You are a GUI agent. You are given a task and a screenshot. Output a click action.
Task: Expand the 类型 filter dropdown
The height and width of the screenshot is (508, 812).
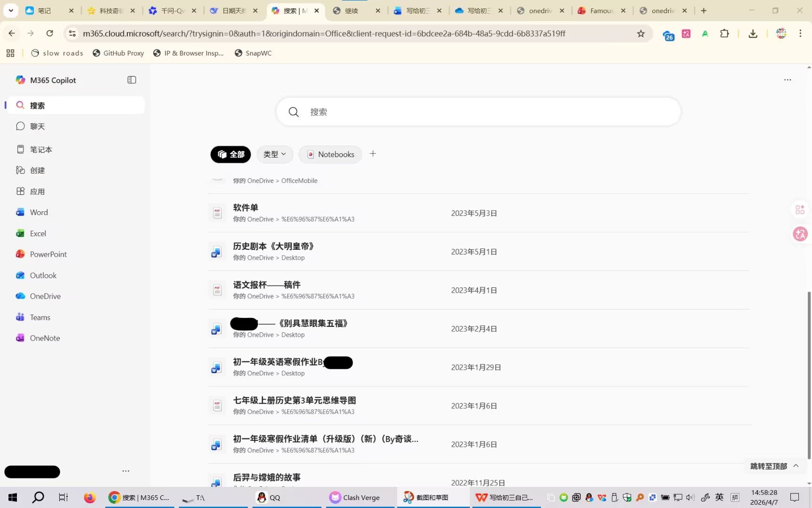pyautogui.click(x=274, y=154)
